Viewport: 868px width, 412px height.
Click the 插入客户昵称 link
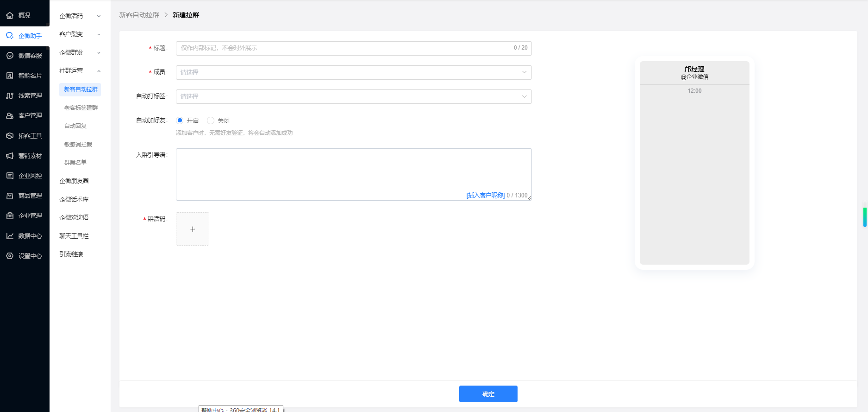485,196
